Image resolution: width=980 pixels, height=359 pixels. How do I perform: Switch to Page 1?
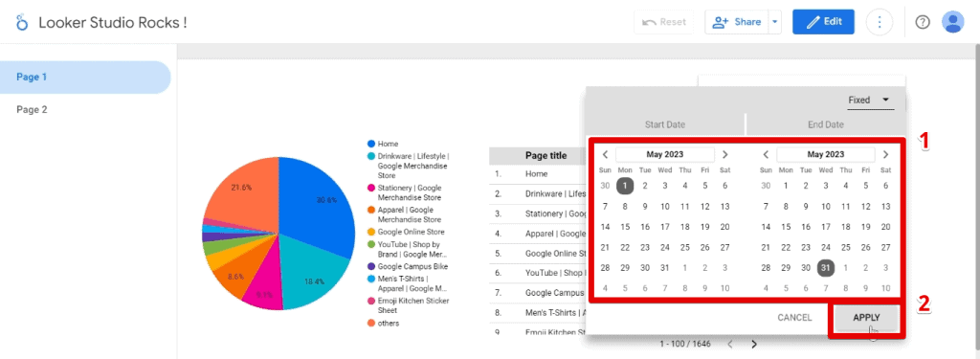click(x=85, y=78)
